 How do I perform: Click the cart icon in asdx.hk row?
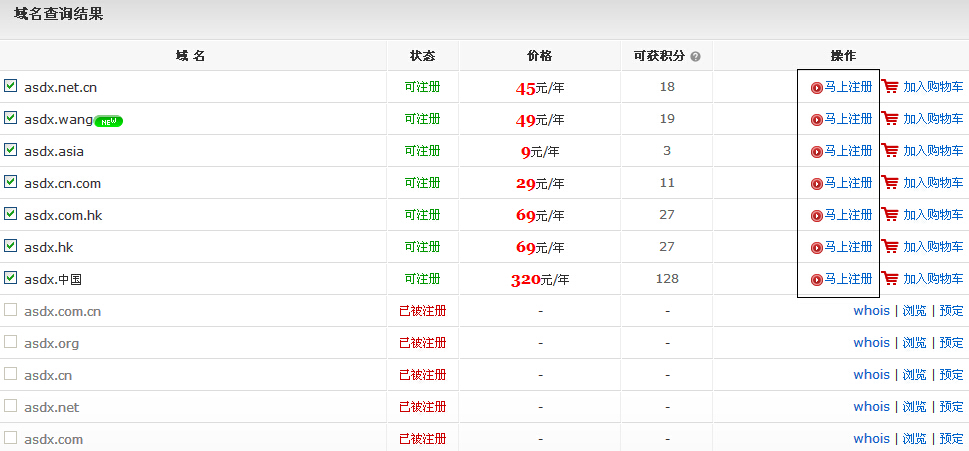point(890,247)
